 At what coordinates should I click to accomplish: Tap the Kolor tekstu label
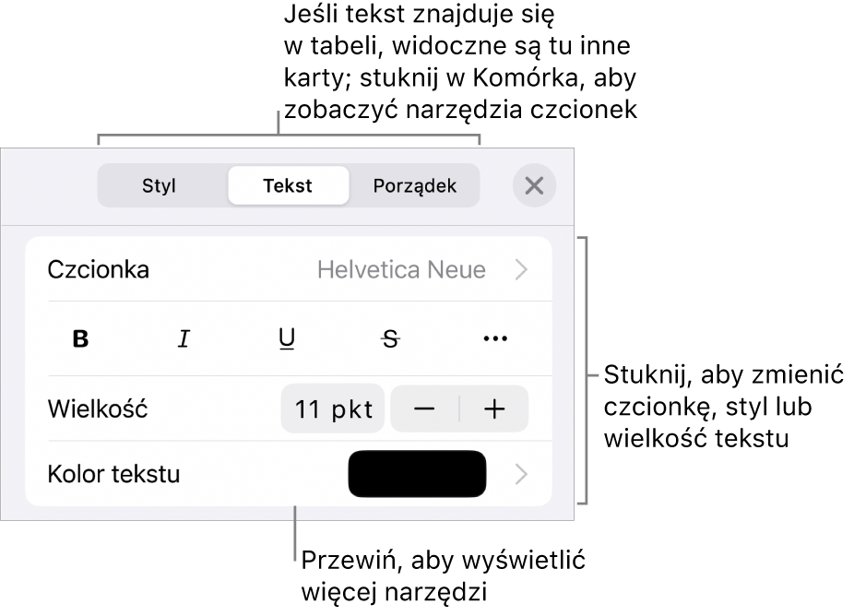tap(113, 474)
